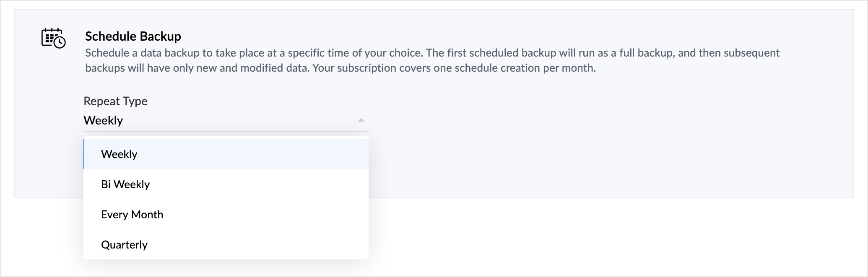
Task: Click the Repeat Type field showing Weekly
Action: (226, 121)
